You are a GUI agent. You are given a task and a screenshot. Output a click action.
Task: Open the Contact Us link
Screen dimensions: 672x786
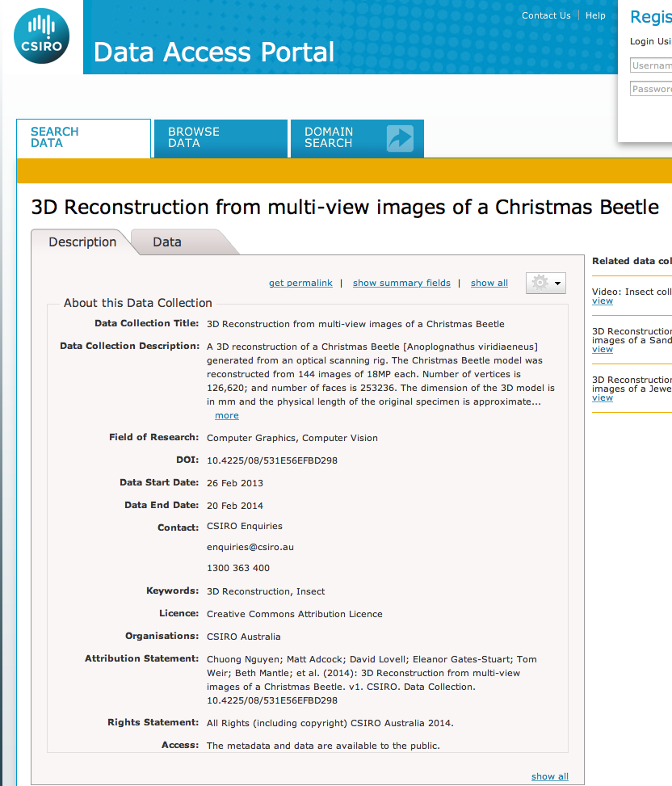point(546,15)
